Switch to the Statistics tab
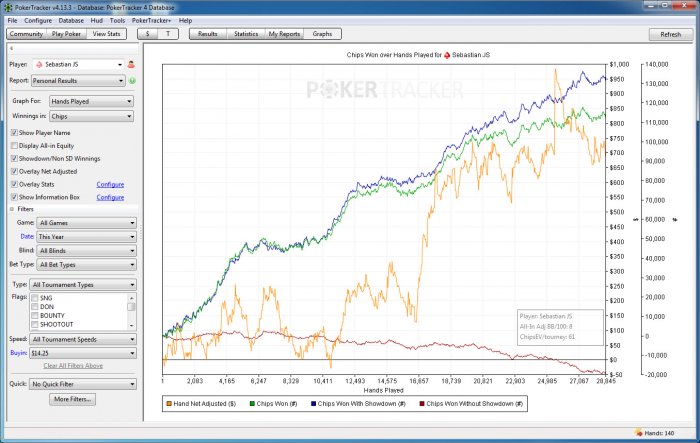Viewport: 700px width, 443px height. [x=246, y=34]
